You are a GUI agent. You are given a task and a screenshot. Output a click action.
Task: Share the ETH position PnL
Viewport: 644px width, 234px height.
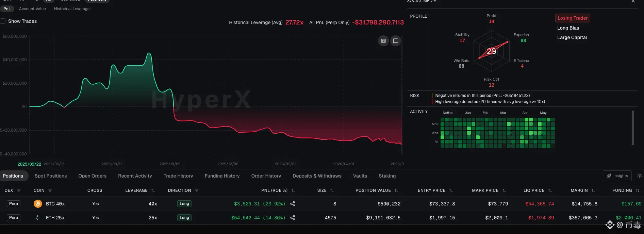(293, 218)
